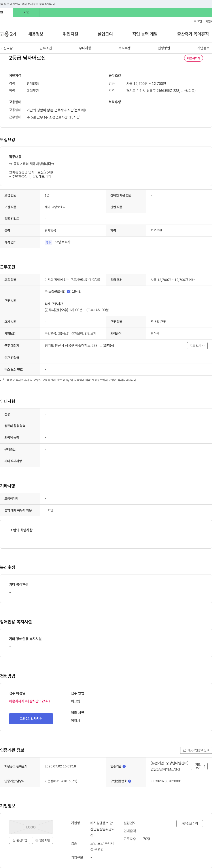
Task: Click the 필수 tag beside 요양보호사
Action: tap(48, 242)
